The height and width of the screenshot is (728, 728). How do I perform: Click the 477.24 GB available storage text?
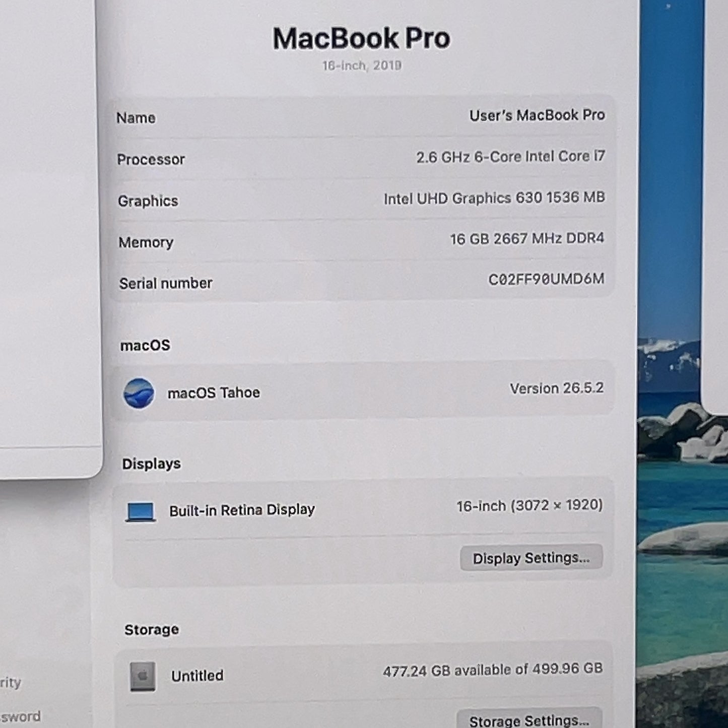click(x=493, y=670)
